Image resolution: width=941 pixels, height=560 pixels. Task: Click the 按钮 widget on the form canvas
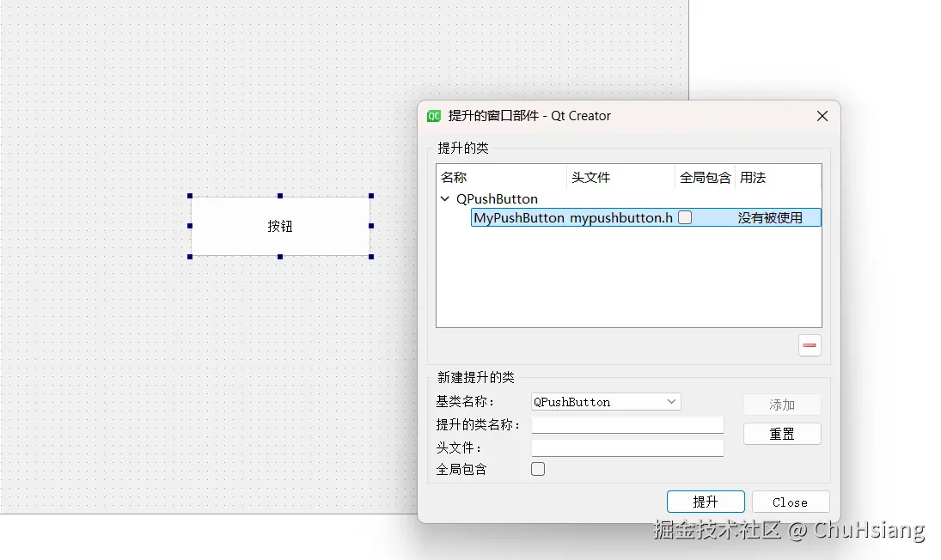coord(279,226)
